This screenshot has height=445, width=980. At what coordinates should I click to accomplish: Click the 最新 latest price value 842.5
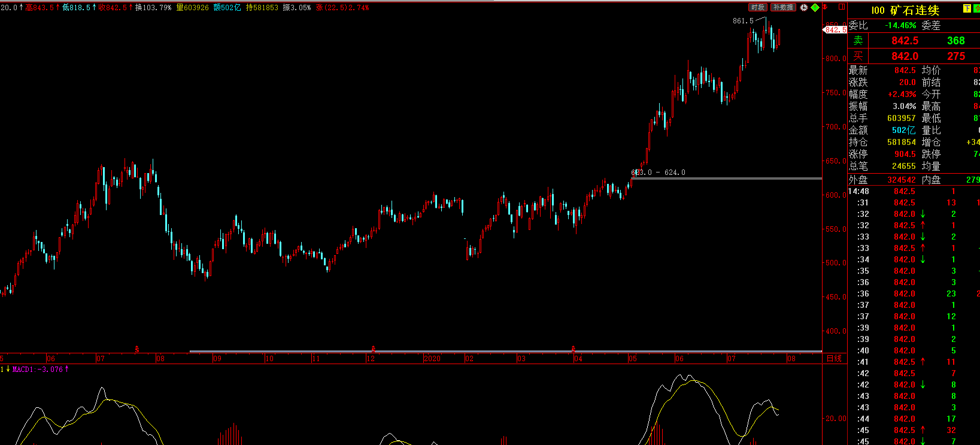coord(905,71)
